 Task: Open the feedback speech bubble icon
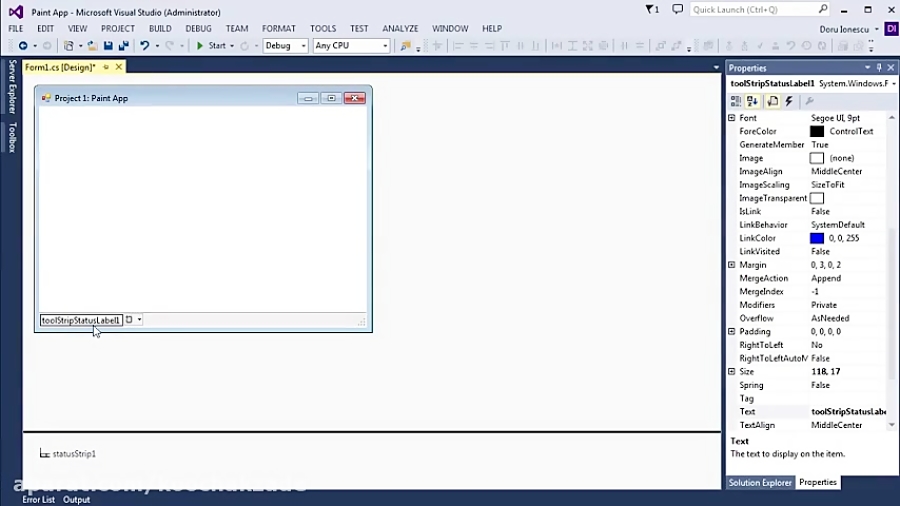(x=678, y=9)
